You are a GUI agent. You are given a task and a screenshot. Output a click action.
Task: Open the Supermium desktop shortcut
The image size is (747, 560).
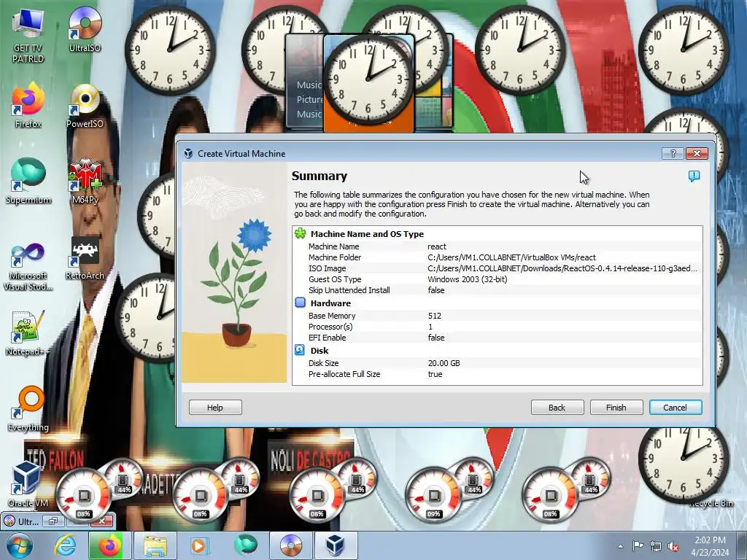[28, 181]
